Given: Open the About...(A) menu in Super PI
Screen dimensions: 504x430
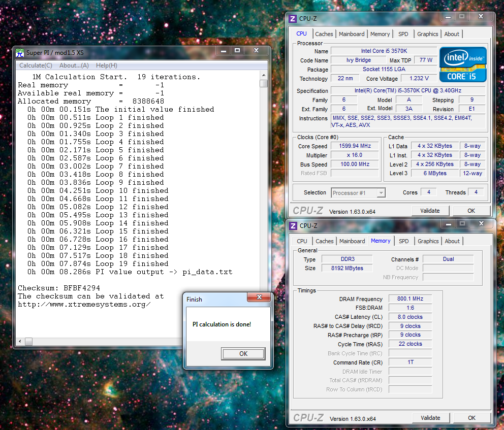Looking at the screenshot, I should pyautogui.click(x=74, y=65).
